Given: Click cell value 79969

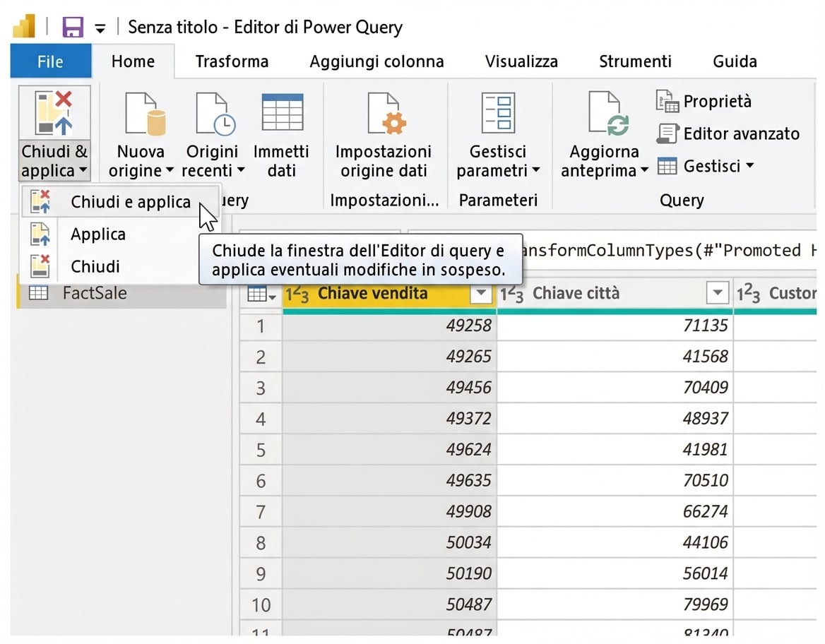Looking at the screenshot, I should tap(705, 604).
